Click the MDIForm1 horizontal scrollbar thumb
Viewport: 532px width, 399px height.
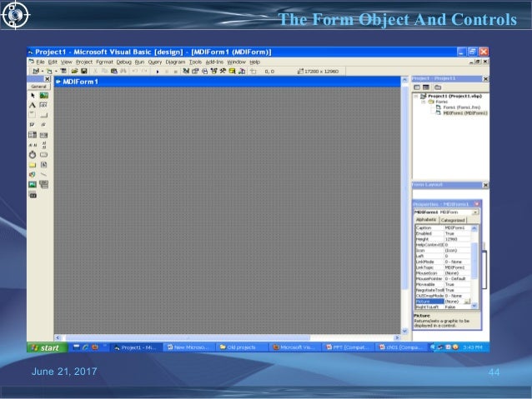(188, 337)
